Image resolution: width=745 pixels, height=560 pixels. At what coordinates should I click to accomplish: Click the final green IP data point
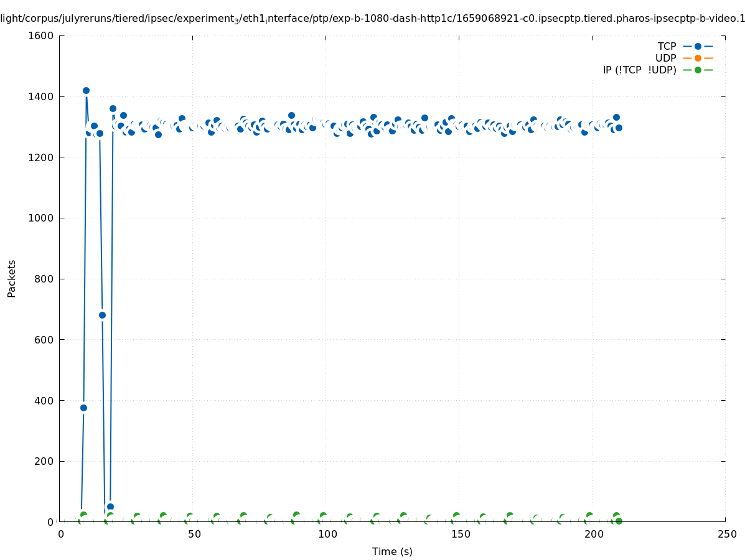pos(619,521)
